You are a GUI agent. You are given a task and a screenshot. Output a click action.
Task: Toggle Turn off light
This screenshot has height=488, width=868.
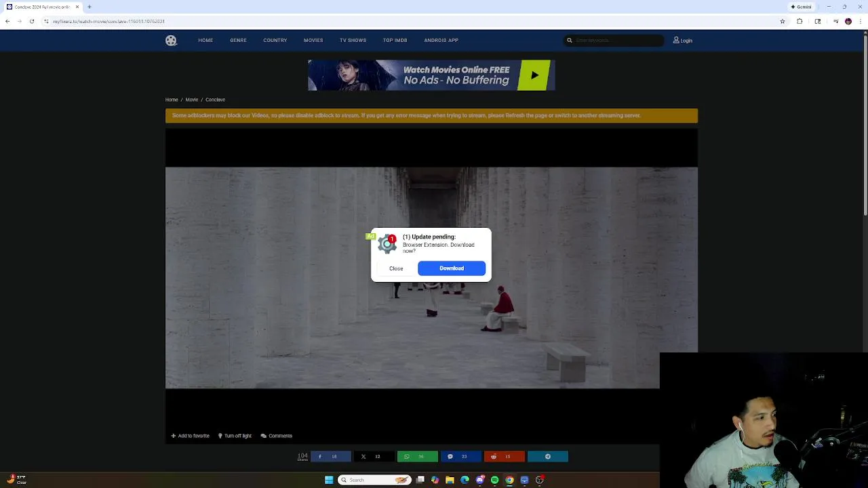(235, 436)
